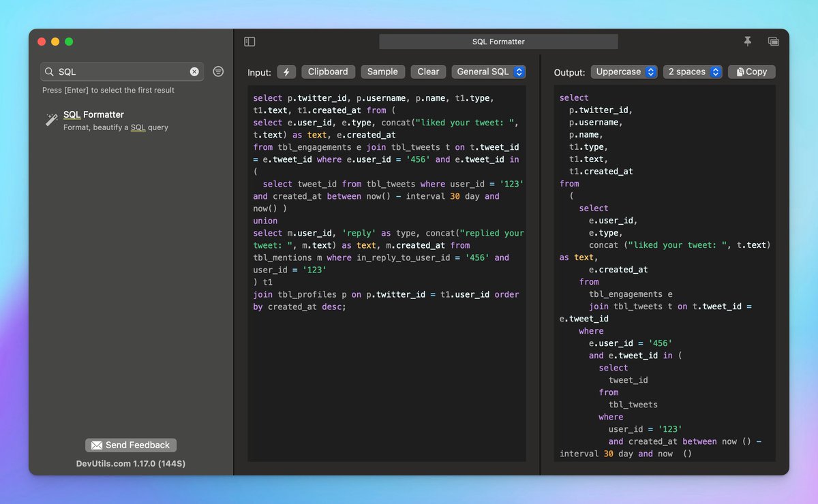Click the SQL Formatter magic wand icon
The height and width of the screenshot is (504, 818).
click(x=52, y=120)
